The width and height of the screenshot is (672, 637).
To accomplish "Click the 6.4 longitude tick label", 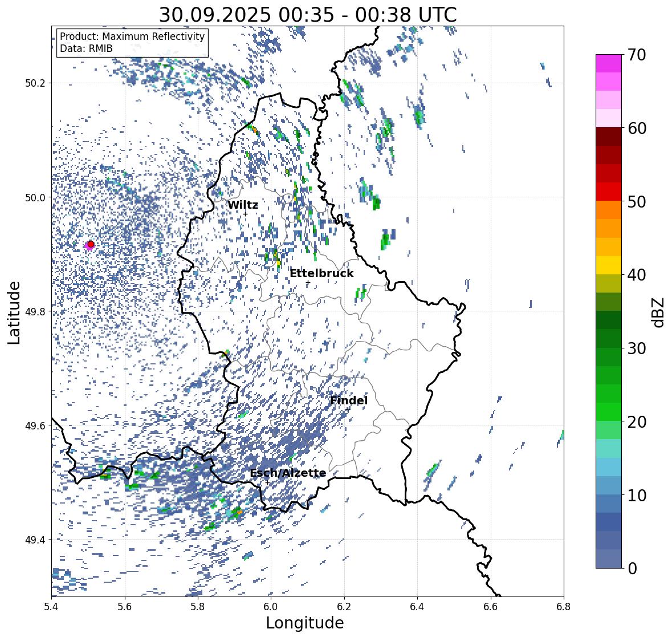I will tap(417, 607).
